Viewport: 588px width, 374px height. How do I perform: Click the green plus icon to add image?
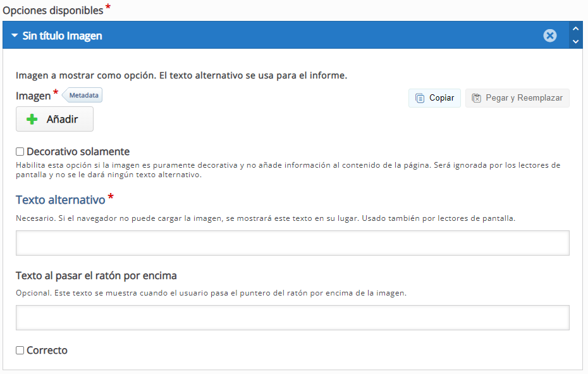coord(32,119)
